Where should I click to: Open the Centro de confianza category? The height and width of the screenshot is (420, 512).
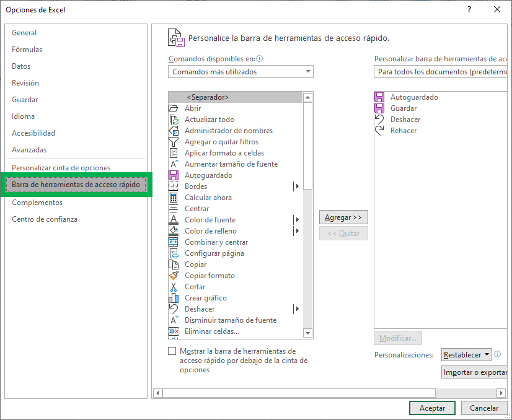click(76, 219)
